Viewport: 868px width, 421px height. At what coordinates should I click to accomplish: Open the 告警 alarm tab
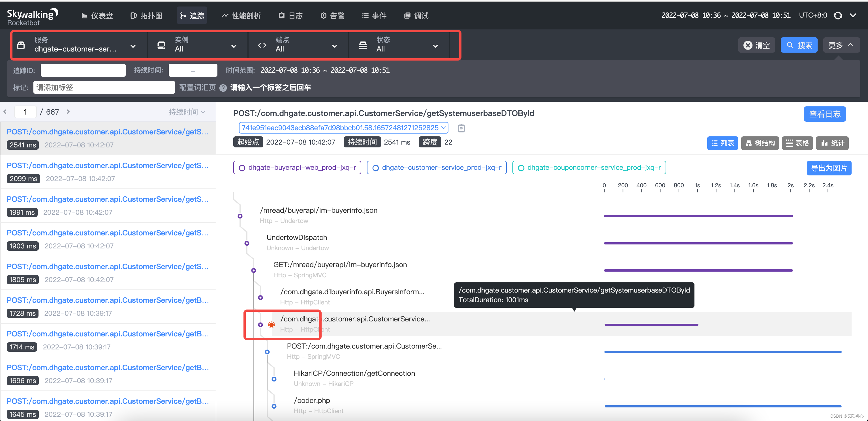click(x=333, y=16)
